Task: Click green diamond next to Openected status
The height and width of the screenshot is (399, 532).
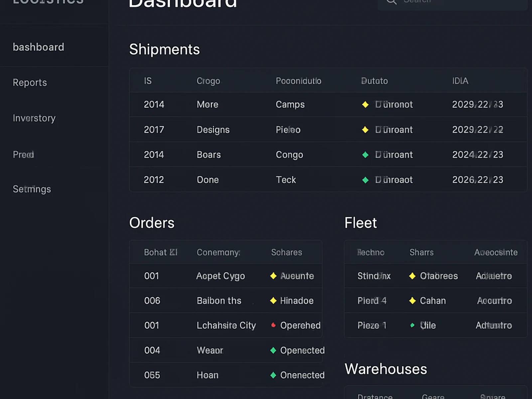Action: 273,350
